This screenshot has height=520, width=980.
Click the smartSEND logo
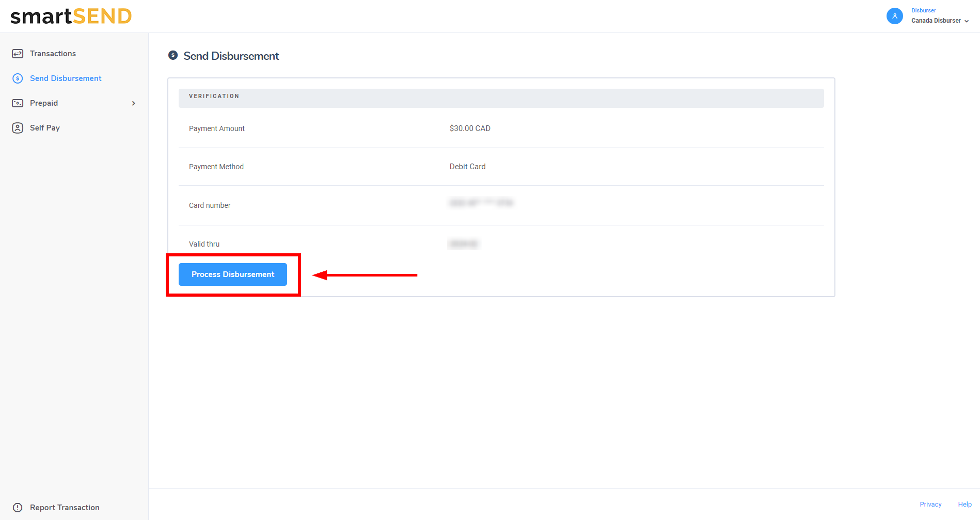point(71,17)
